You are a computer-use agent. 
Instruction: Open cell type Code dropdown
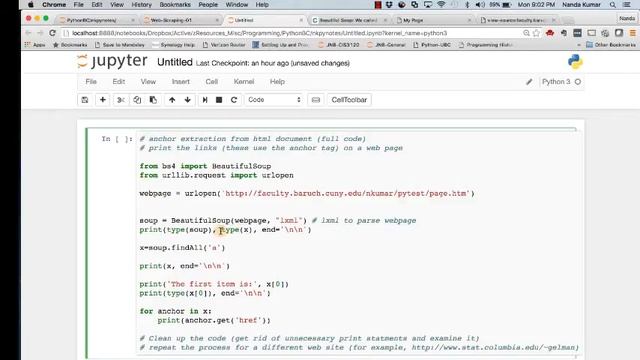(273, 100)
